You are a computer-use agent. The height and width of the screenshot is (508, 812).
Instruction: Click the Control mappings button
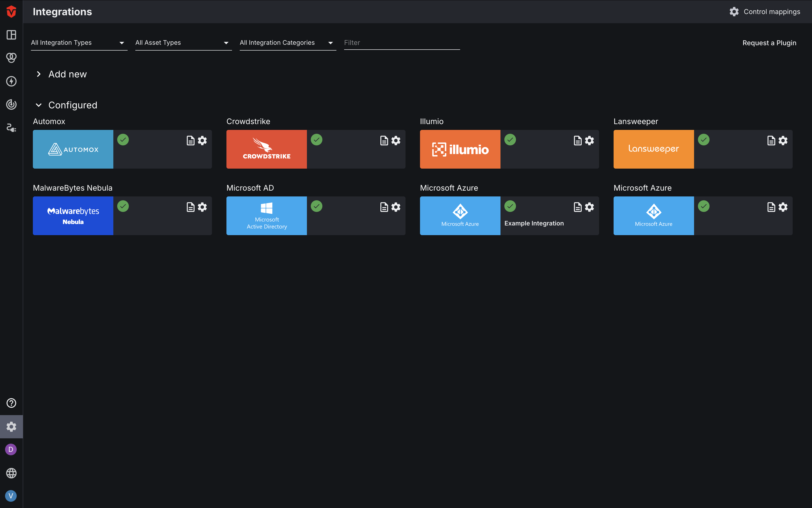(765, 12)
